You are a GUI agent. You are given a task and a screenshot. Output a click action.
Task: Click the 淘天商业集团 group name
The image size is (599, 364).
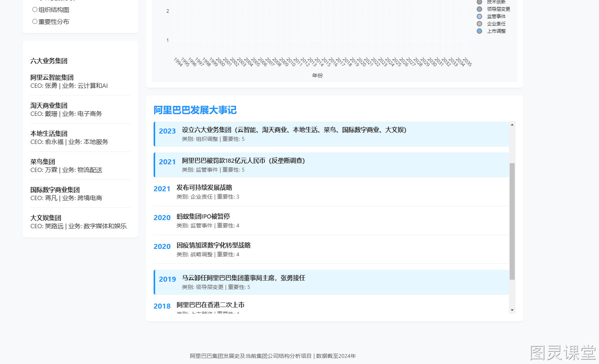tap(49, 106)
